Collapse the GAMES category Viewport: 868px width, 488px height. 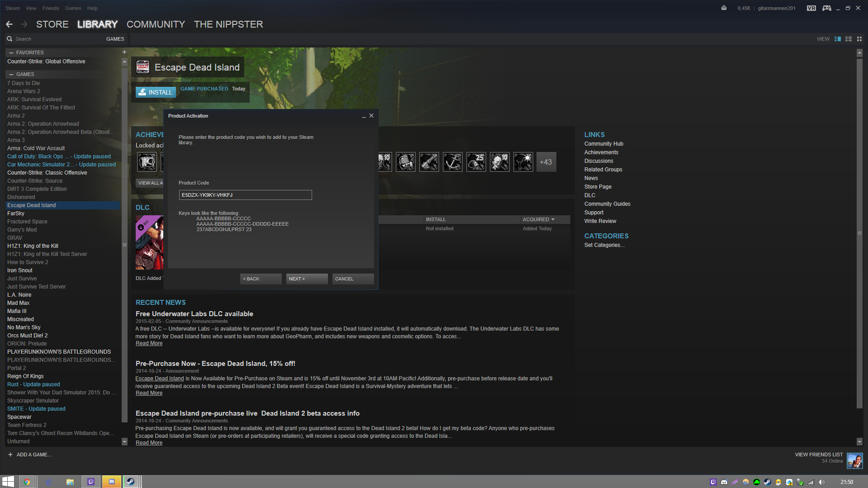coord(11,74)
